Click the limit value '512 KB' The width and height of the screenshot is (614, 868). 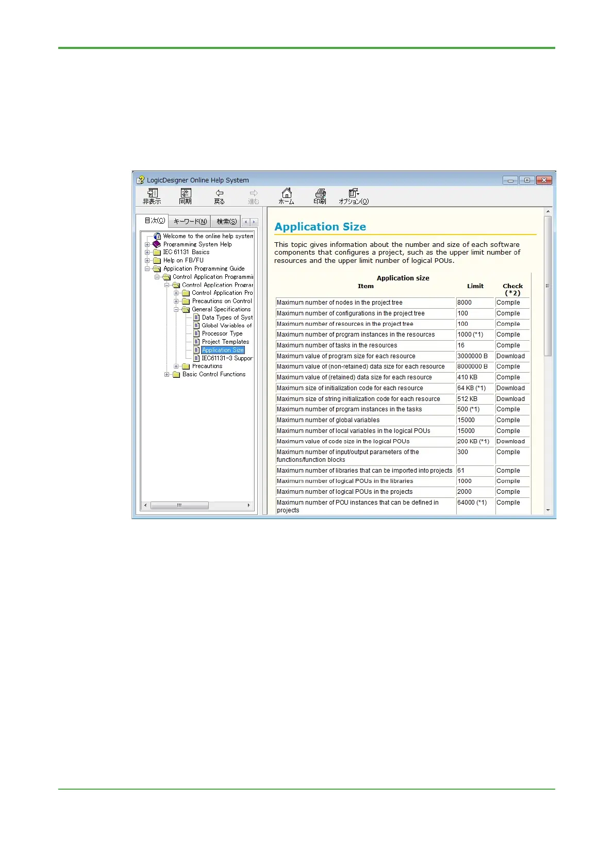pos(467,399)
